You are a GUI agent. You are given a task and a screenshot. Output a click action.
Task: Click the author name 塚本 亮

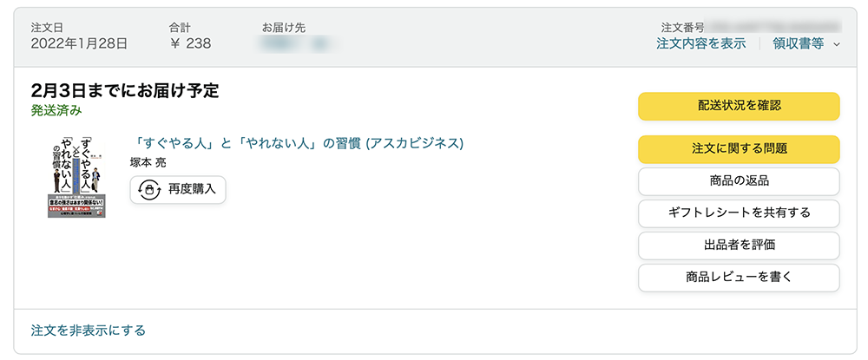coord(148,162)
